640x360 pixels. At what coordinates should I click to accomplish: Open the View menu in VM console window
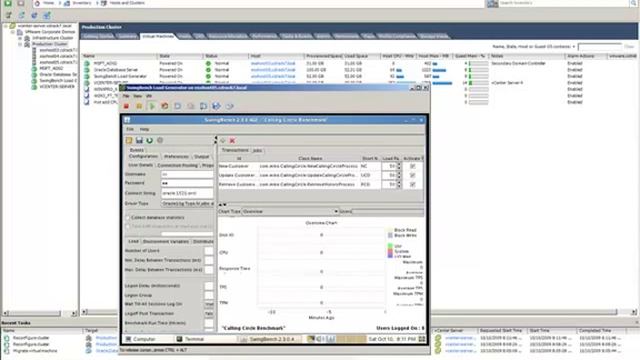pos(138,96)
